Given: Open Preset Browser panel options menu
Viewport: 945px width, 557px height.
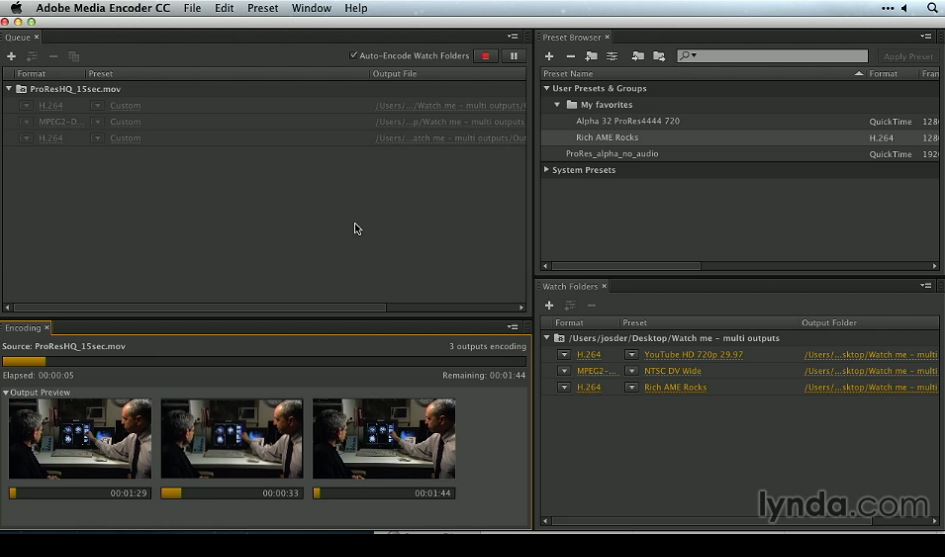Looking at the screenshot, I should click(x=926, y=36).
